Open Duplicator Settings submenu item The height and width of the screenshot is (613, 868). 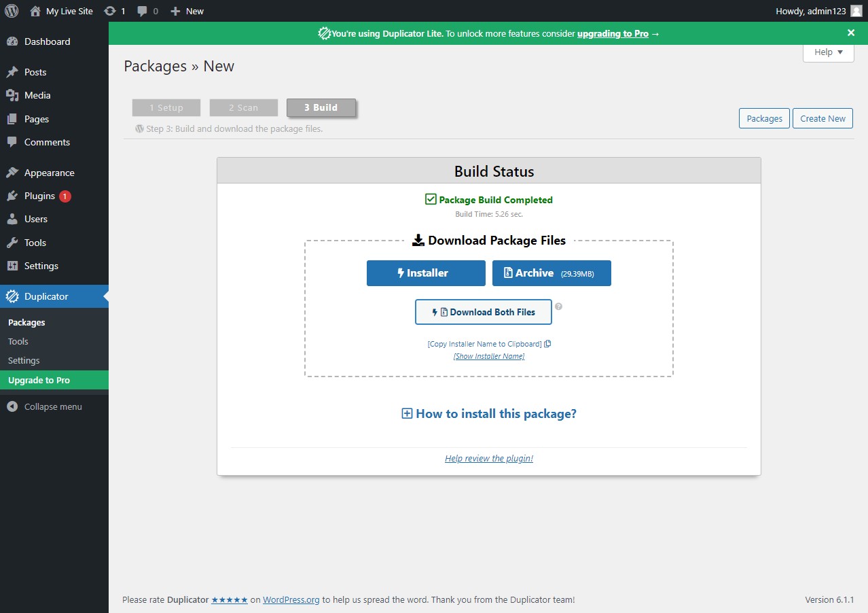[24, 360]
